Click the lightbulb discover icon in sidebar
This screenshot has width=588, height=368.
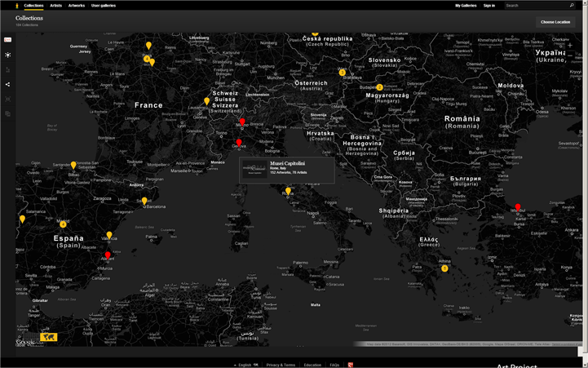click(x=7, y=55)
